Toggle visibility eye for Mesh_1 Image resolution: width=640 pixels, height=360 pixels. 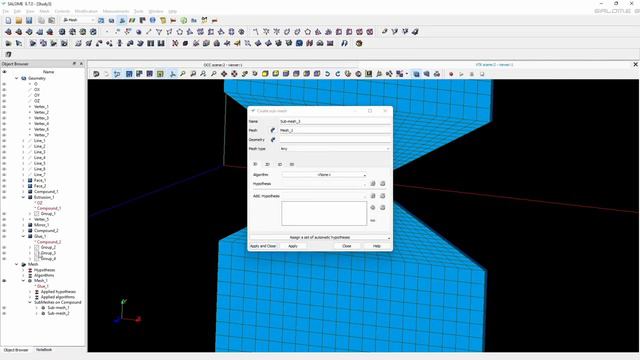coord(4,281)
